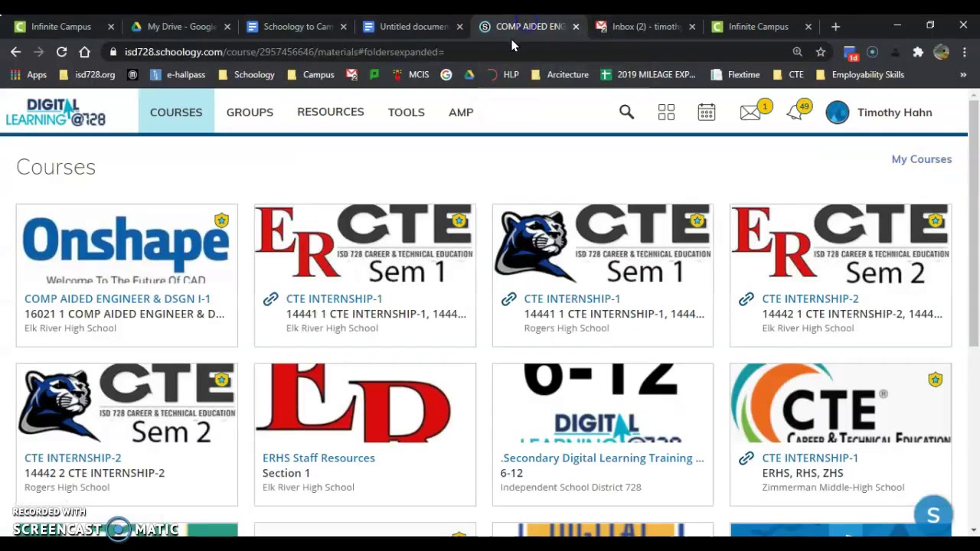Viewport: 980px width, 551px height.
Task: Click the Zimmerman CTE course thumbnail
Action: [x=841, y=404]
